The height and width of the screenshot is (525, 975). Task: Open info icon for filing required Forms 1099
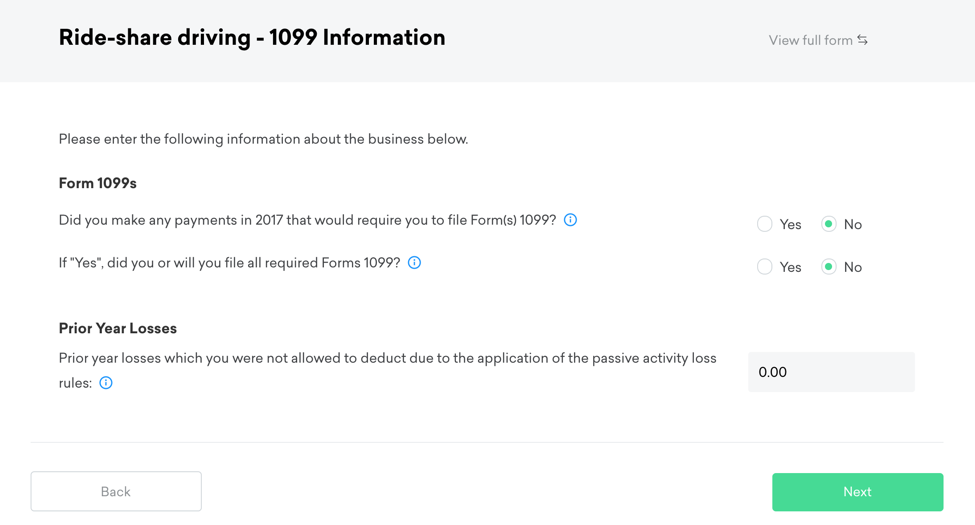tap(414, 263)
